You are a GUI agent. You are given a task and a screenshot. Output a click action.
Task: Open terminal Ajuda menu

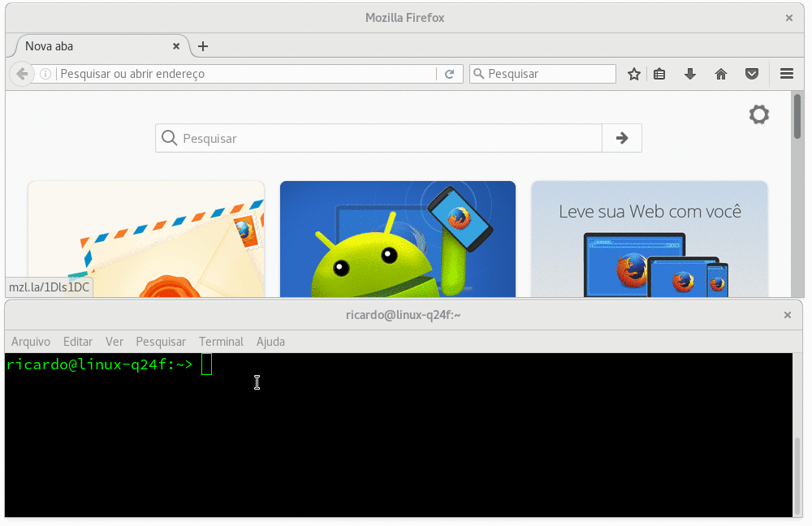[x=270, y=342]
